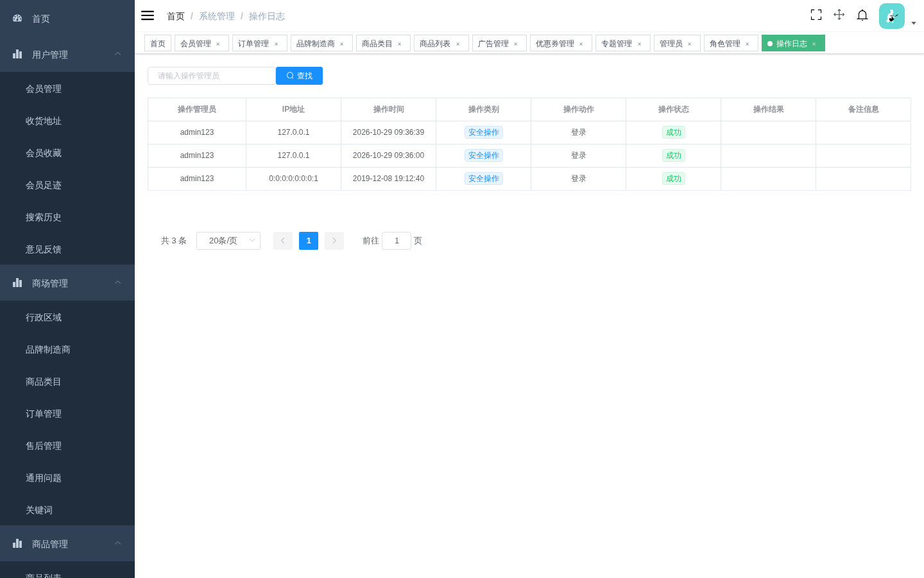Click the dashboard icon beside 首页 in the sidebar
The height and width of the screenshot is (578, 924).
click(x=17, y=19)
